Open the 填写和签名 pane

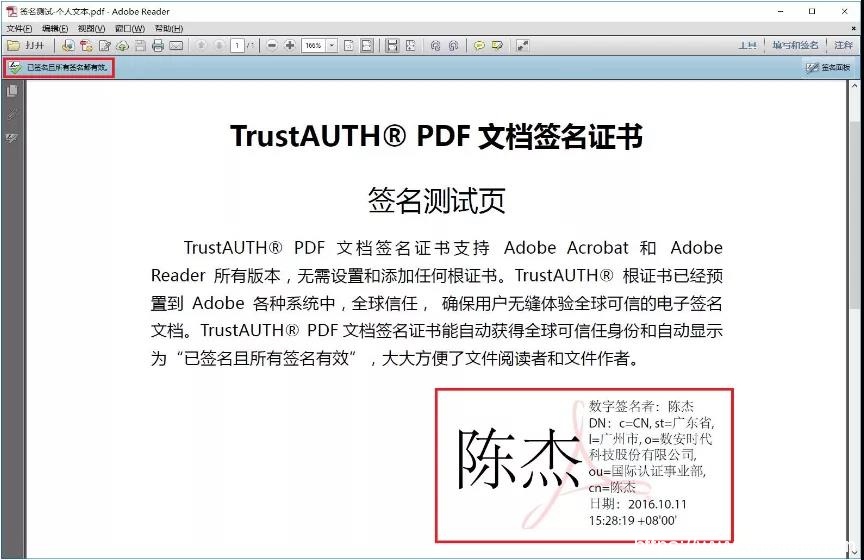click(795, 45)
